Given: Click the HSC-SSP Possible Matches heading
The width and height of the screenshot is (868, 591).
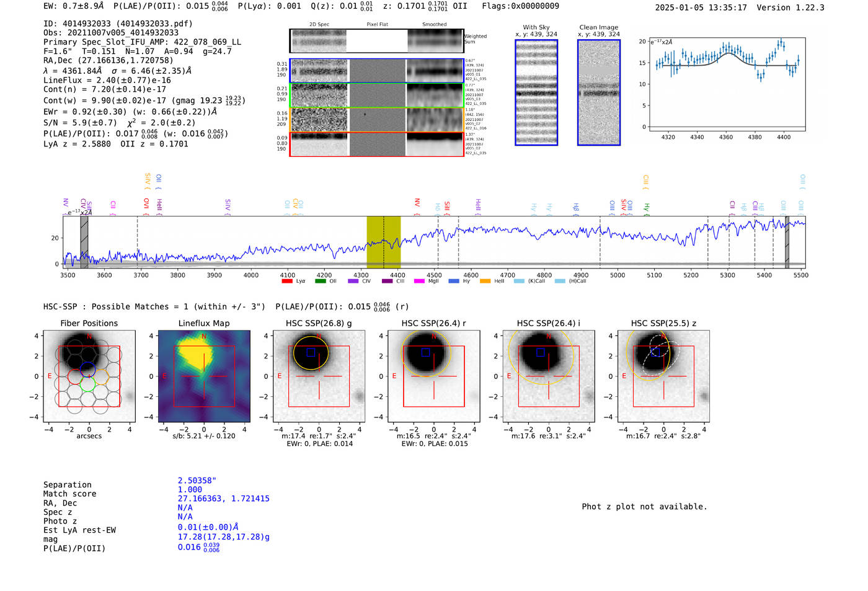Looking at the screenshot, I should point(154,307).
